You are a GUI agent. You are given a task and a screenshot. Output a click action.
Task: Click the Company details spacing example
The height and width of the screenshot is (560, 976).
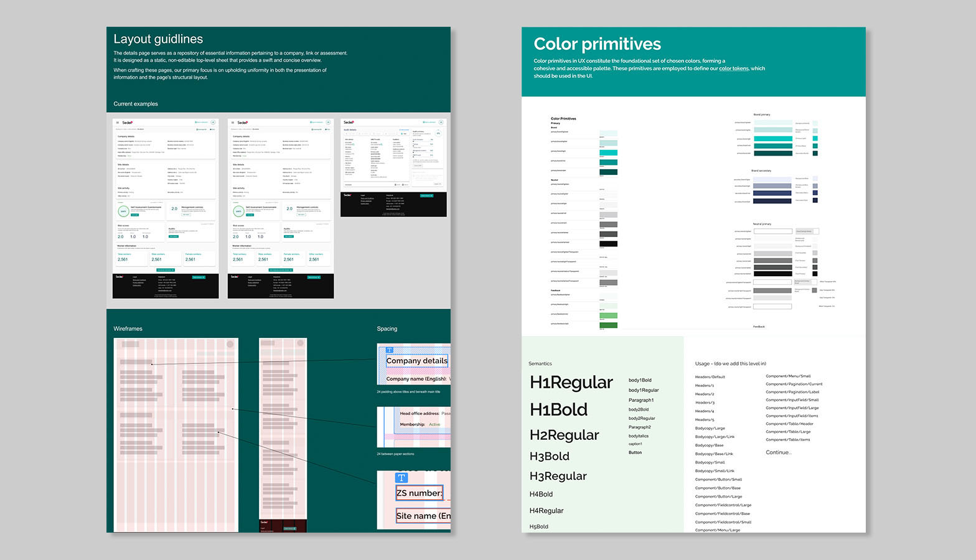[413, 365]
